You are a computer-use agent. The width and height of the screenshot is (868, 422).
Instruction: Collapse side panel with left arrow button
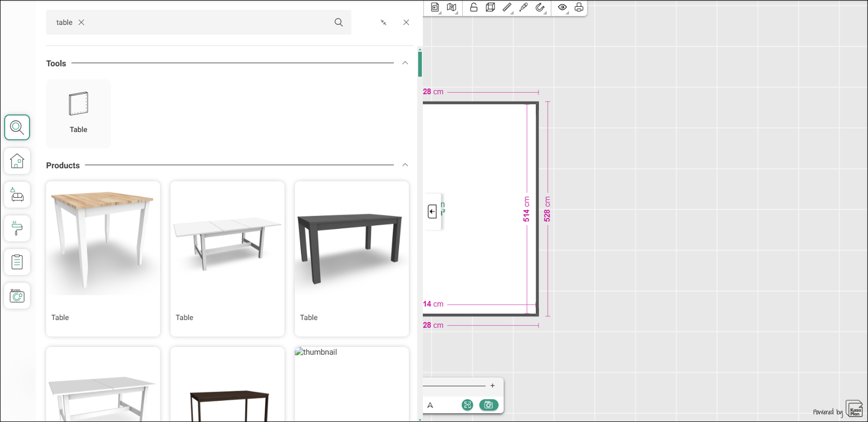point(432,211)
